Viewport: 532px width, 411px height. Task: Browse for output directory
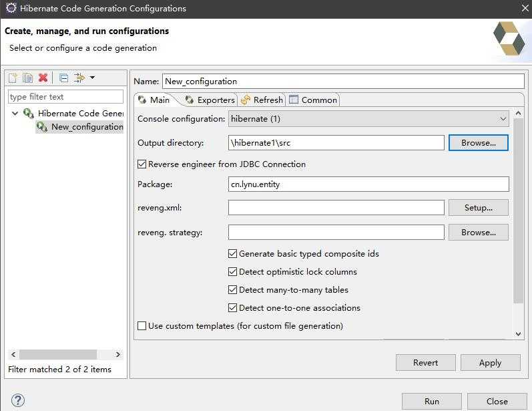pyautogui.click(x=479, y=143)
